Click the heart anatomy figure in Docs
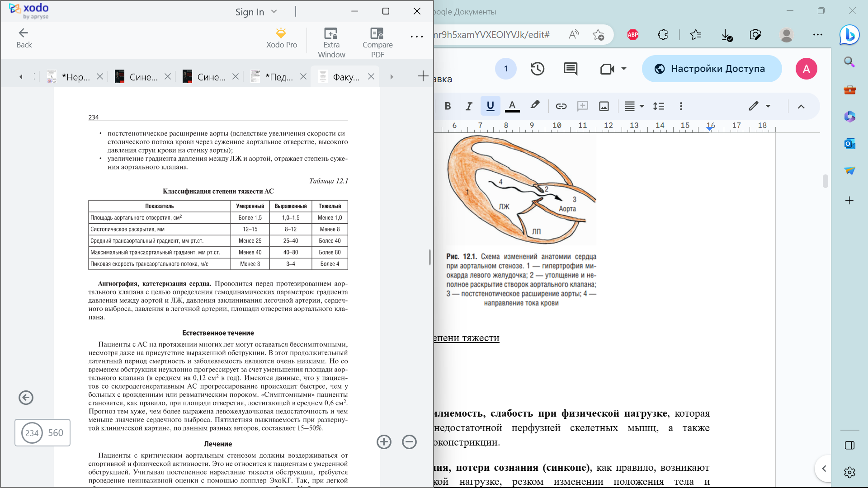Viewport: 868px width, 488px height. tap(521, 189)
